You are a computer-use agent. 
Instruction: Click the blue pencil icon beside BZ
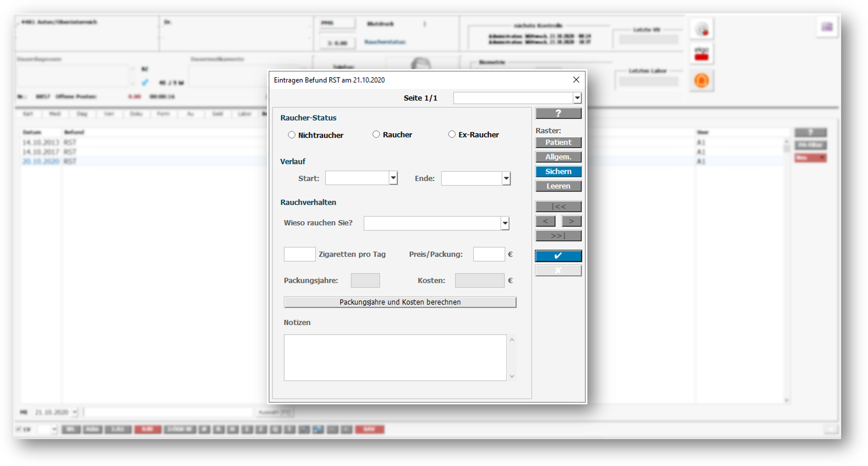[145, 82]
